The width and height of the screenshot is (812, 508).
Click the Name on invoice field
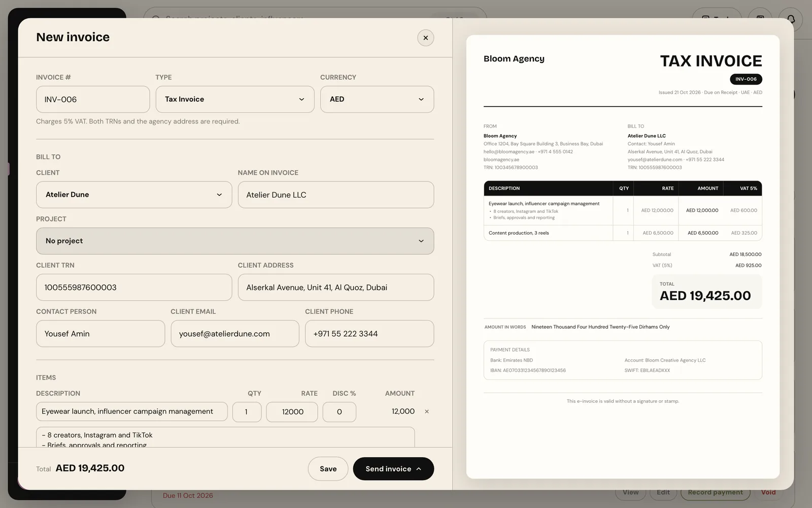point(336,195)
